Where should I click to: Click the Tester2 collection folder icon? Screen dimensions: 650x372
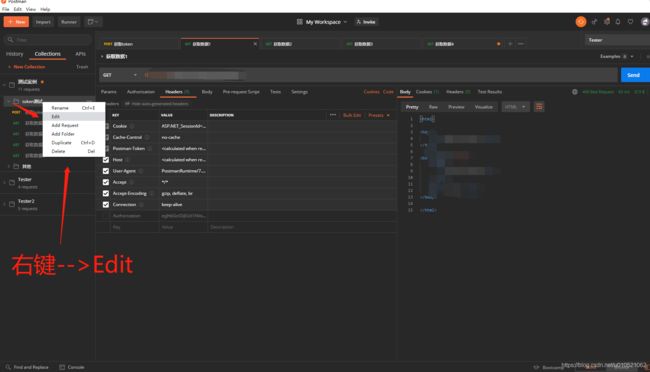(12, 204)
